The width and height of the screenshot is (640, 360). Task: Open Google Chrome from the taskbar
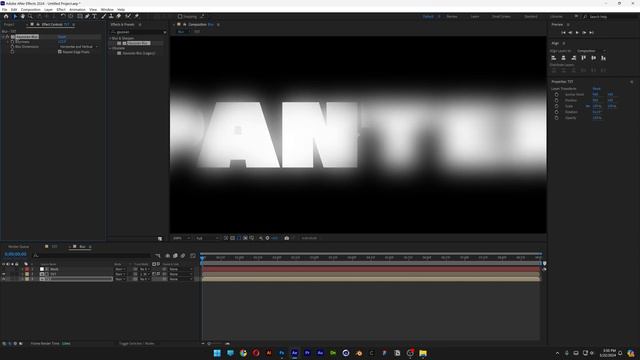pyautogui.click(x=243, y=353)
